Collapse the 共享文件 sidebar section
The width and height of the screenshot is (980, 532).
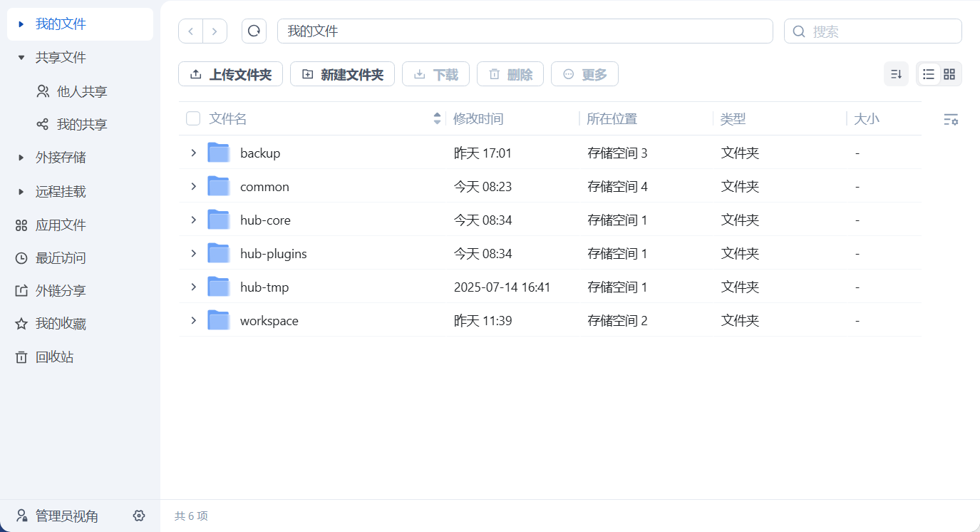click(x=21, y=57)
